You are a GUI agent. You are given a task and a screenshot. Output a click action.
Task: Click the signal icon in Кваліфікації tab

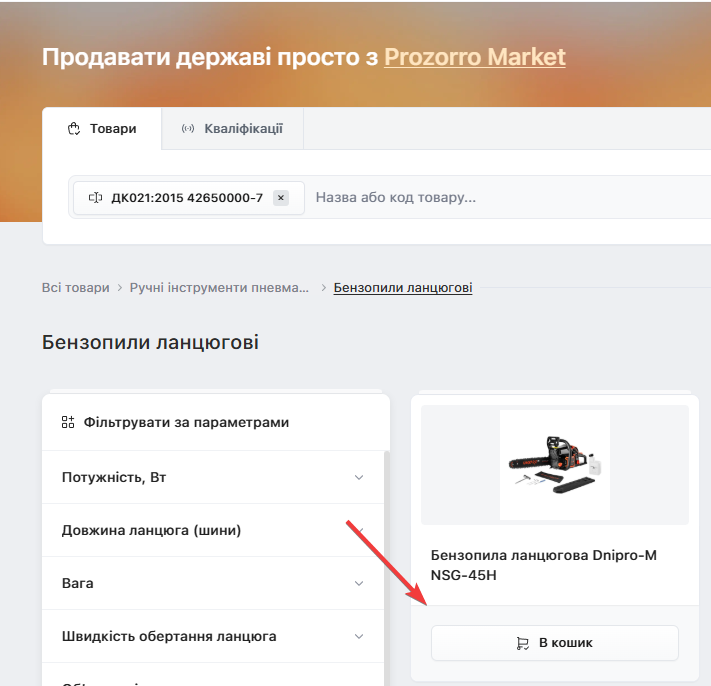[188, 129]
